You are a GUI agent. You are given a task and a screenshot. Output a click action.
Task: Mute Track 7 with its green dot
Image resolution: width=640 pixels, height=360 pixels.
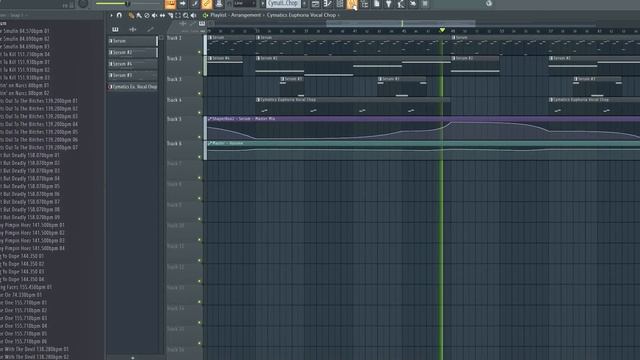point(200,178)
